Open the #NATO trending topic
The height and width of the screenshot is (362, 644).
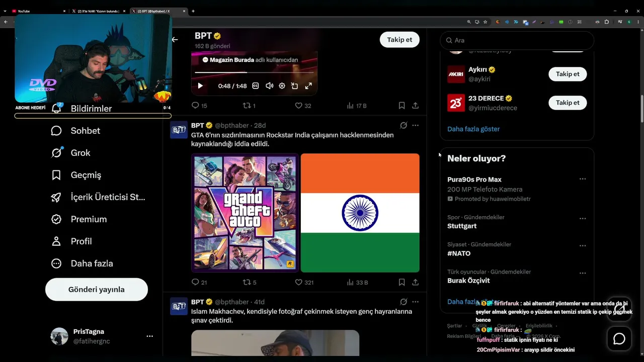coord(459,253)
